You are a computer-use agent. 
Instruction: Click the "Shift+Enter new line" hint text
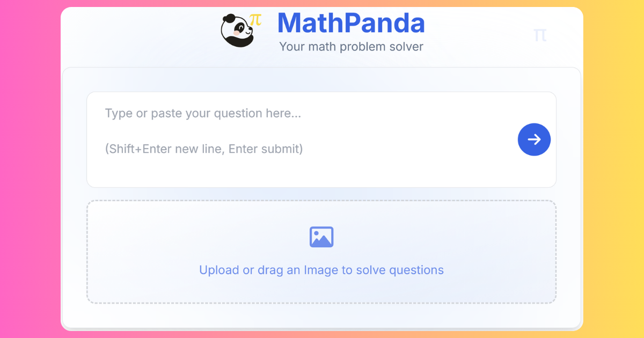204,149
